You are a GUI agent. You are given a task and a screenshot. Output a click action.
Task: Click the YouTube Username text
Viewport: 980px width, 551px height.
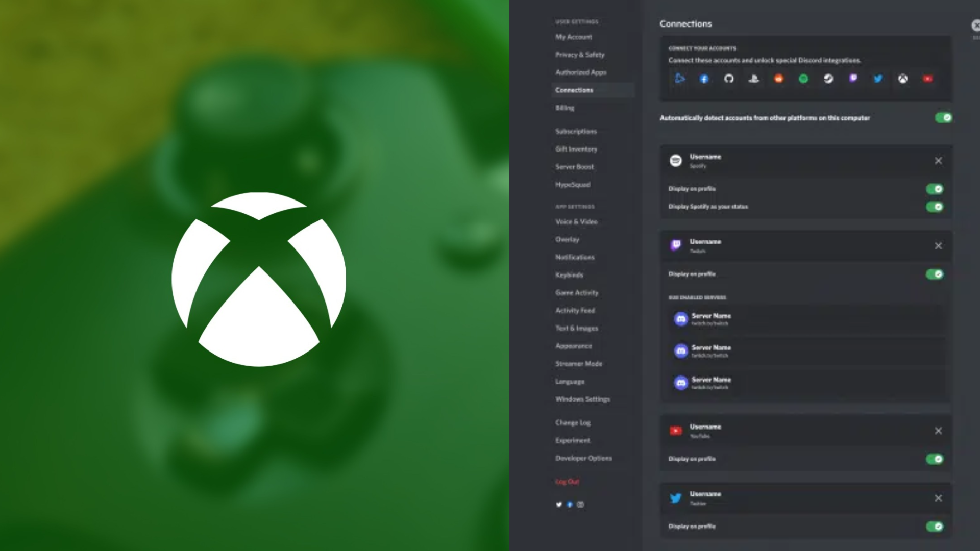point(705,427)
